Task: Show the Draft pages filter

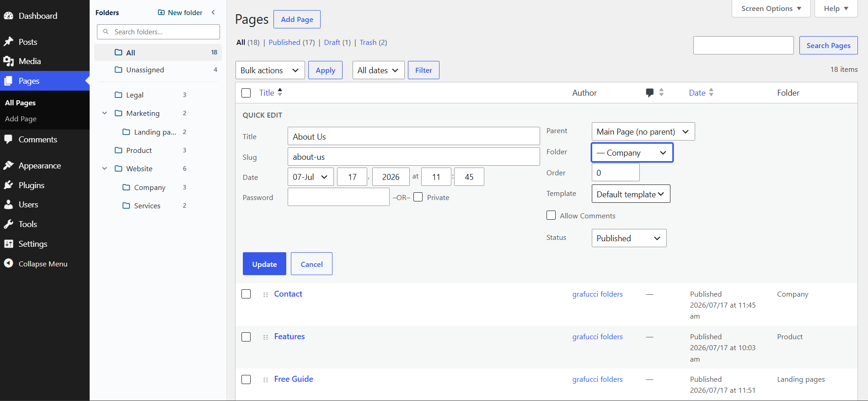Action: pyautogui.click(x=332, y=42)
